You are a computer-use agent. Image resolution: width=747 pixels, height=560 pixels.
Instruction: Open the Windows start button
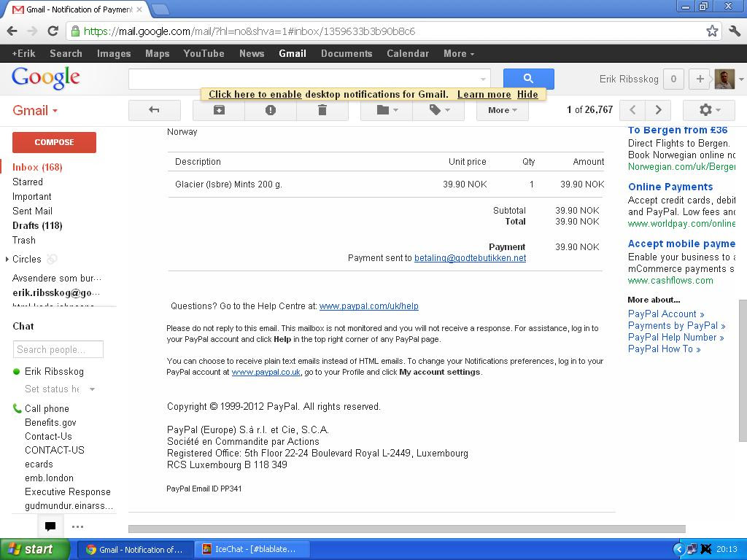34,549
